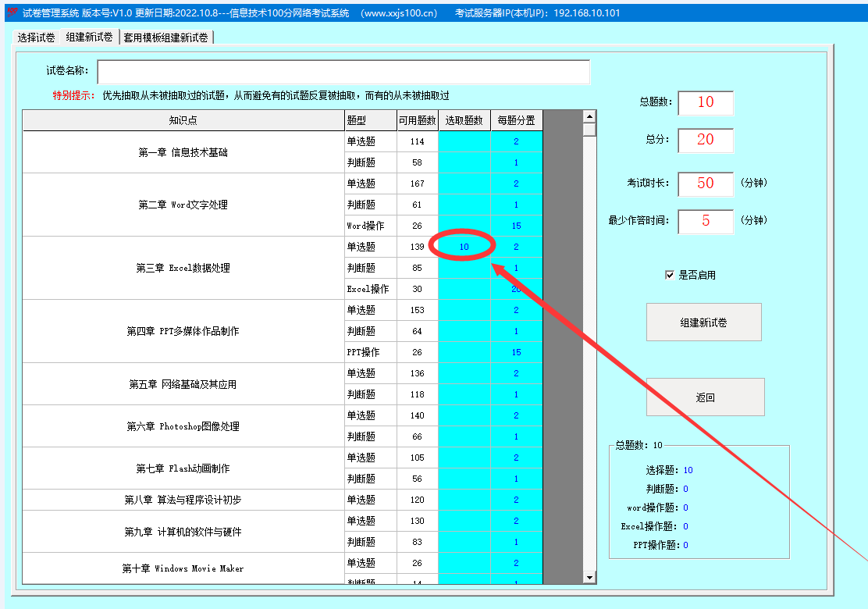
Task: Click 选取题数 cell for Excel操作 row
Action: point(464,289)
